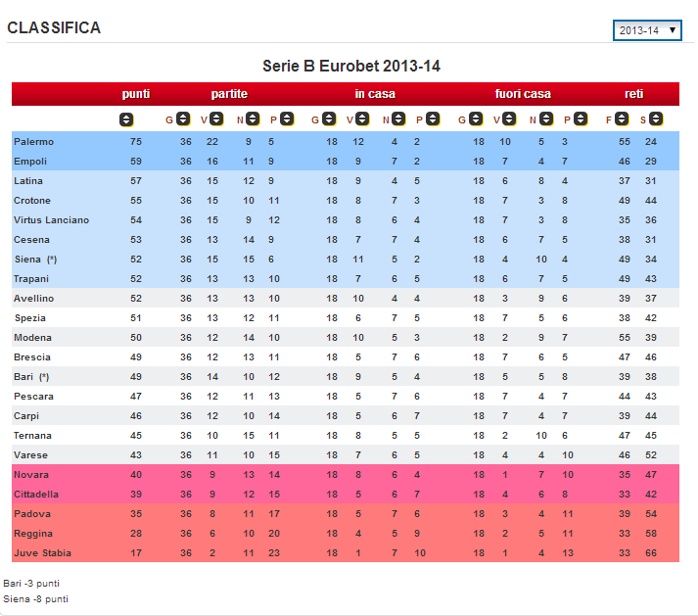Sort by partite V (wins) icon
The width and height of the screenshot is (698, 616).
pyautogui.click(x=216, y=119)
